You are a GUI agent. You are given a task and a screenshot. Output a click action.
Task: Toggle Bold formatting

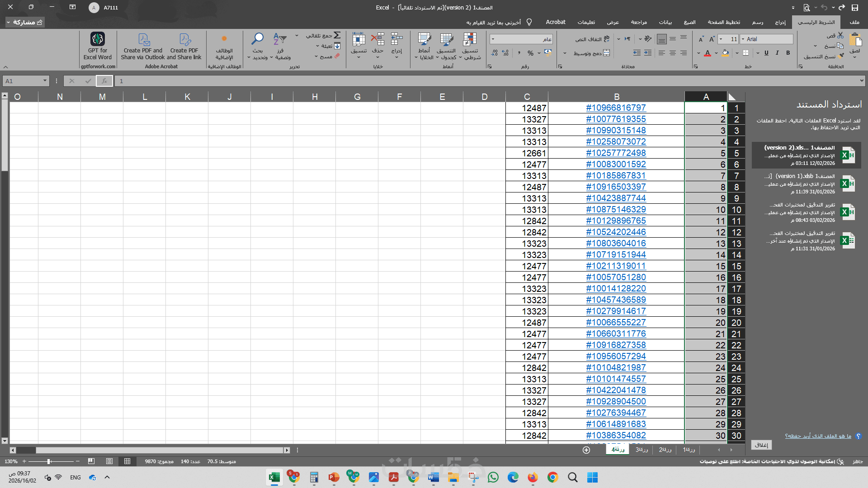point(788,53)
